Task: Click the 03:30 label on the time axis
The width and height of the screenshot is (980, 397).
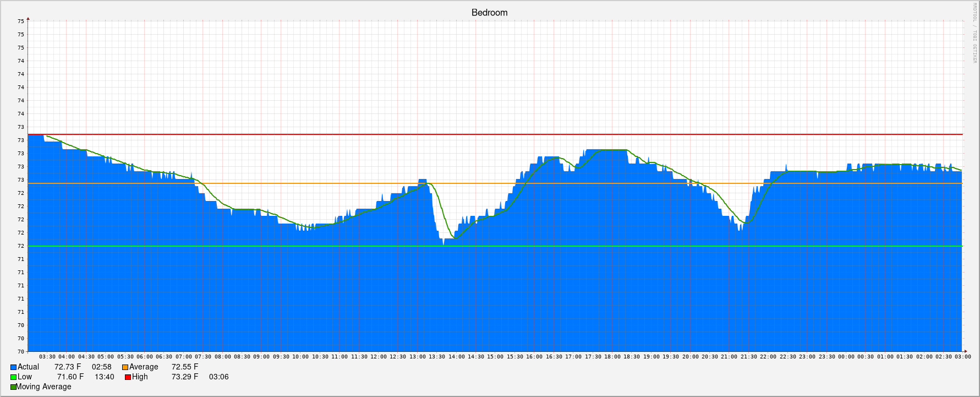Action: [x=47, y=357]
